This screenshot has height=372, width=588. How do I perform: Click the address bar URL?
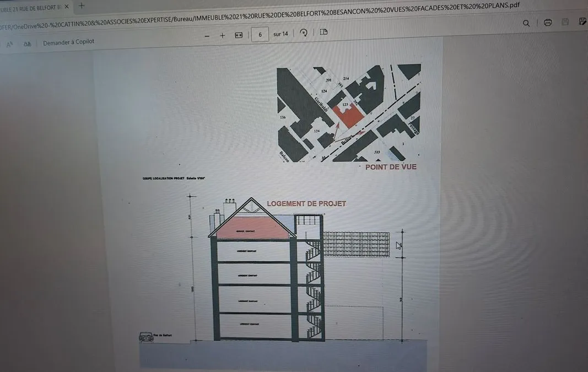(x=260, y=16)
